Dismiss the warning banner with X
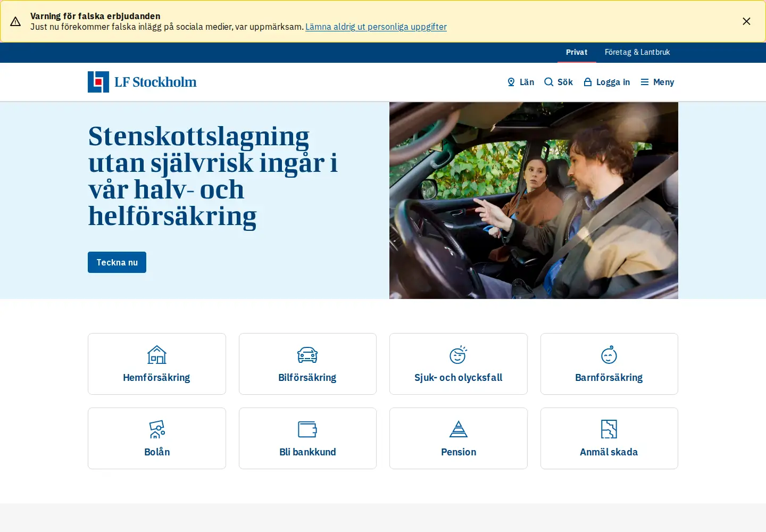Viewport: 766px width, 532px height. pyautogui.click(x=746, y=21)
